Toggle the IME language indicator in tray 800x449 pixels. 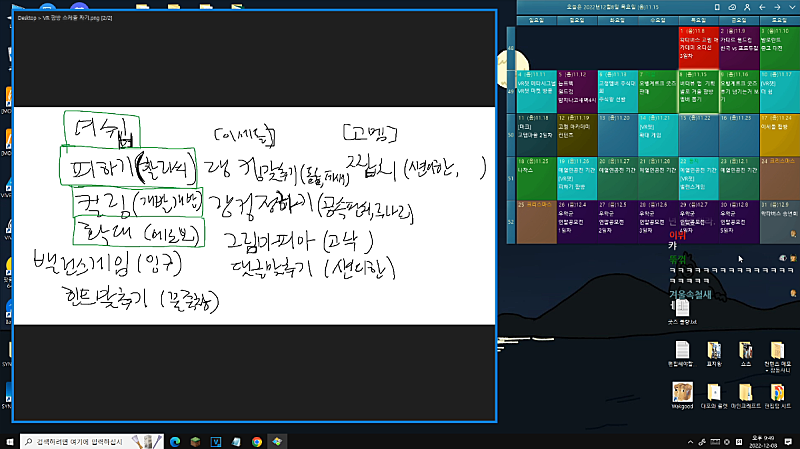tap(739, 442)
